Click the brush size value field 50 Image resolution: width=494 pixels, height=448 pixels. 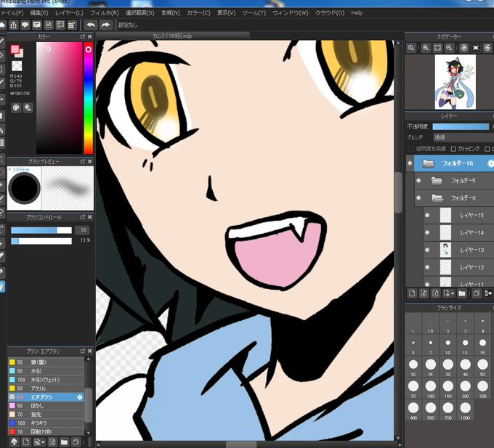[x=83, y=230]
